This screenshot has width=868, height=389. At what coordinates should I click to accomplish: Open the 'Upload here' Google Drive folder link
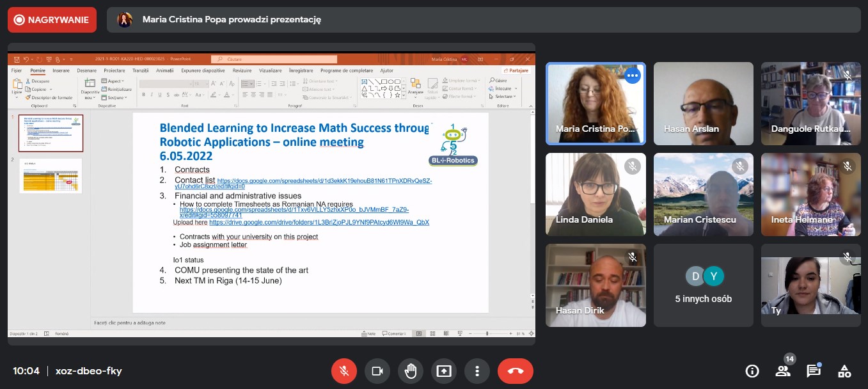pyautogui.click(x=319, y=223)
